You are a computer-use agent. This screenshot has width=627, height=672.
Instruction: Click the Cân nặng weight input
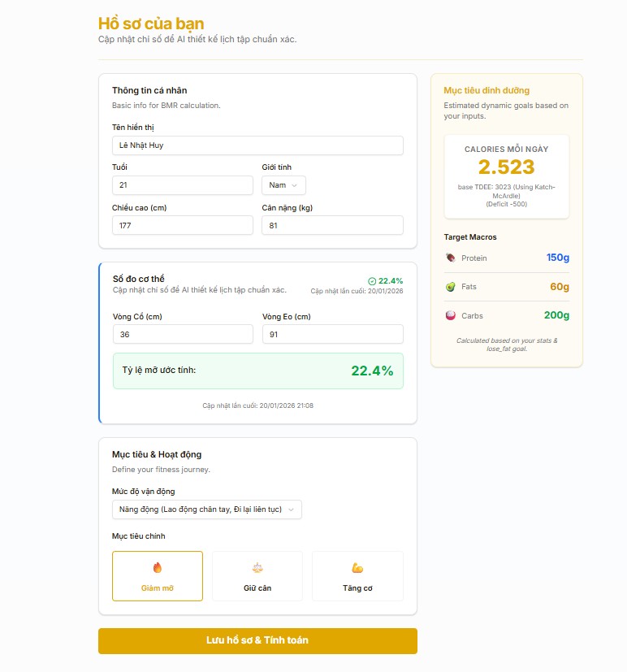tap(332, 225)
